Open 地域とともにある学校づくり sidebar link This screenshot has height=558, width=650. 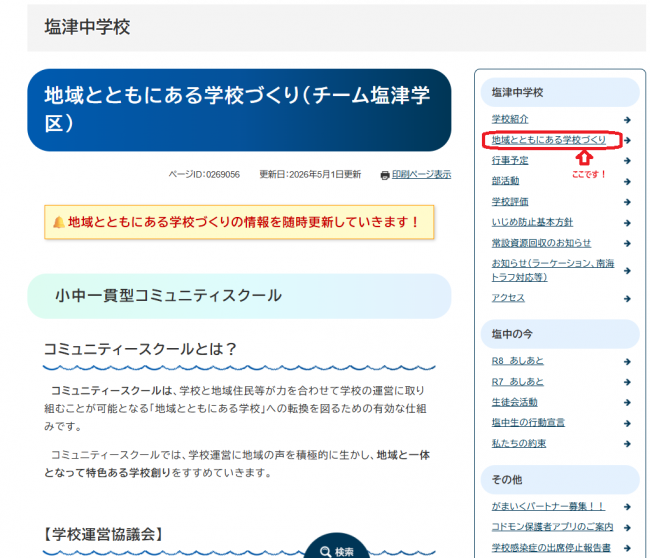(548, 140)
